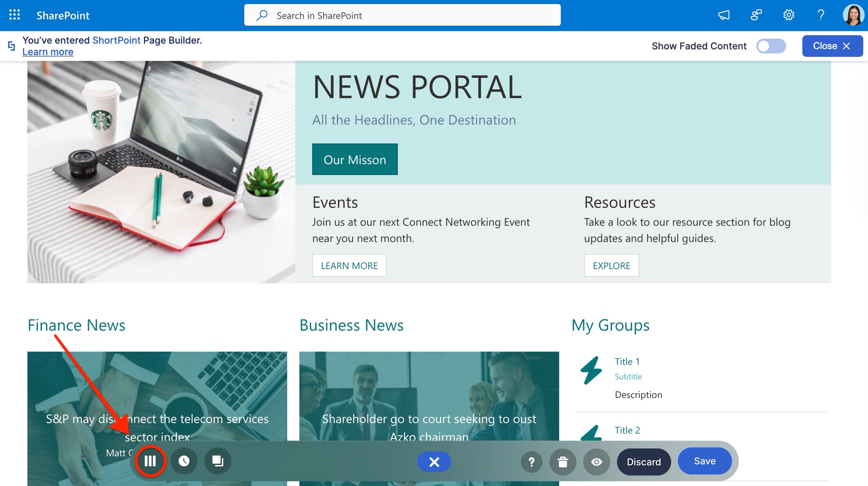Discard page changes
The width and height of the screenshot is (868, 486).
pyautogui.click(x=643, y=462)
